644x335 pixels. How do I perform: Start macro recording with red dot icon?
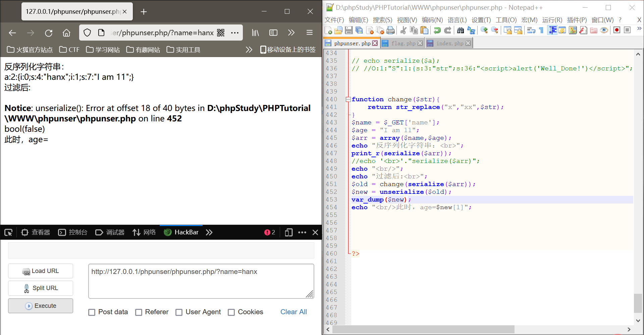[x=616, y=30]
